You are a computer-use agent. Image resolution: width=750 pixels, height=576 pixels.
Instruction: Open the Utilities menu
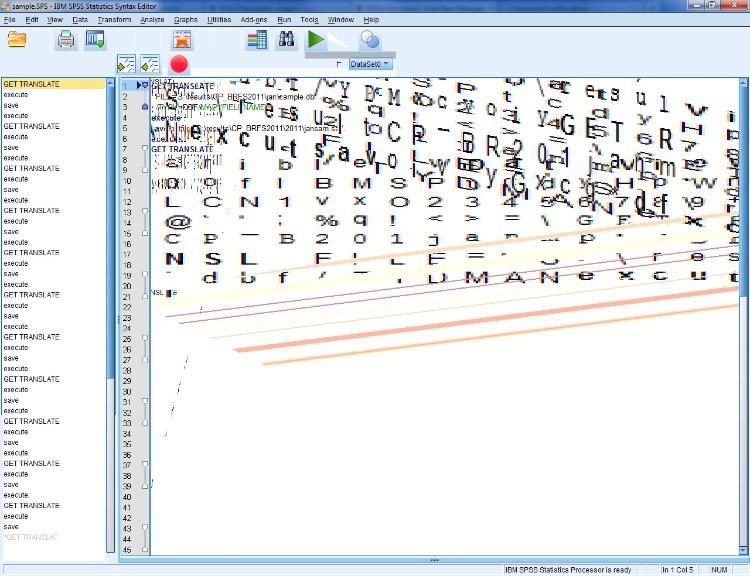(x=218, y=19)
